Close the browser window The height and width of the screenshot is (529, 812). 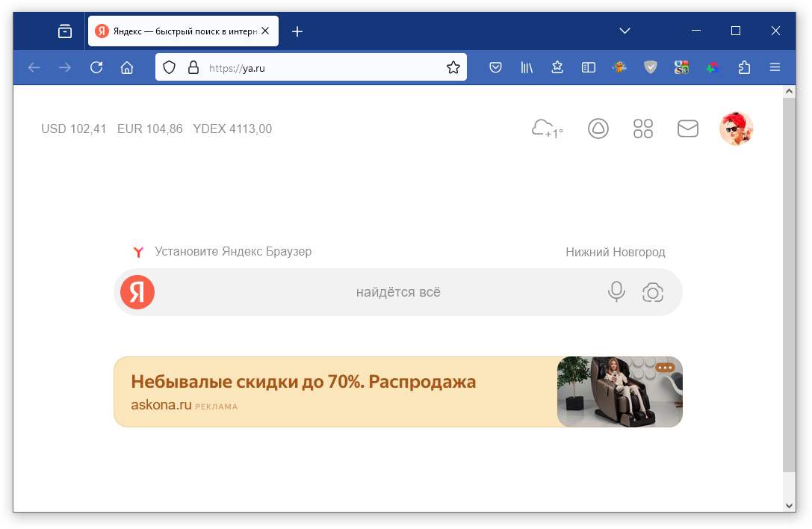pos(775,31)
